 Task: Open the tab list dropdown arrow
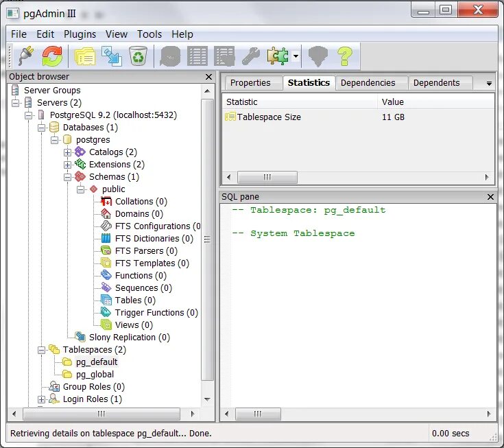[489, 84]
